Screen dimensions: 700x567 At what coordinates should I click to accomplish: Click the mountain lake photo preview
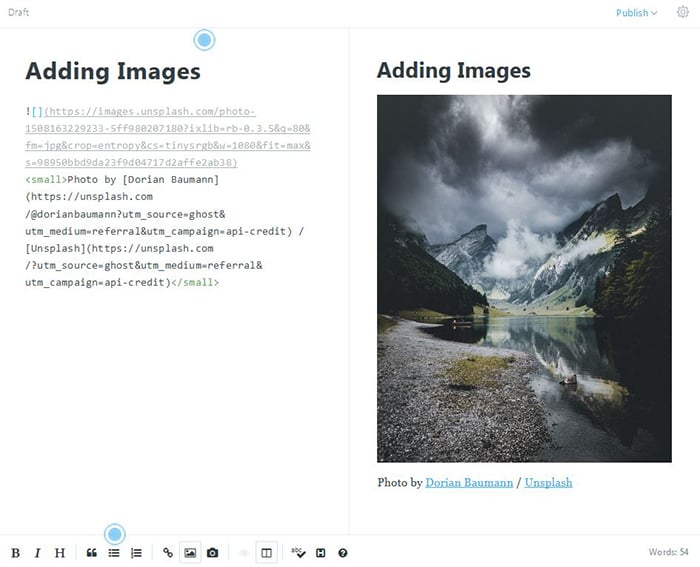[524, 278]
